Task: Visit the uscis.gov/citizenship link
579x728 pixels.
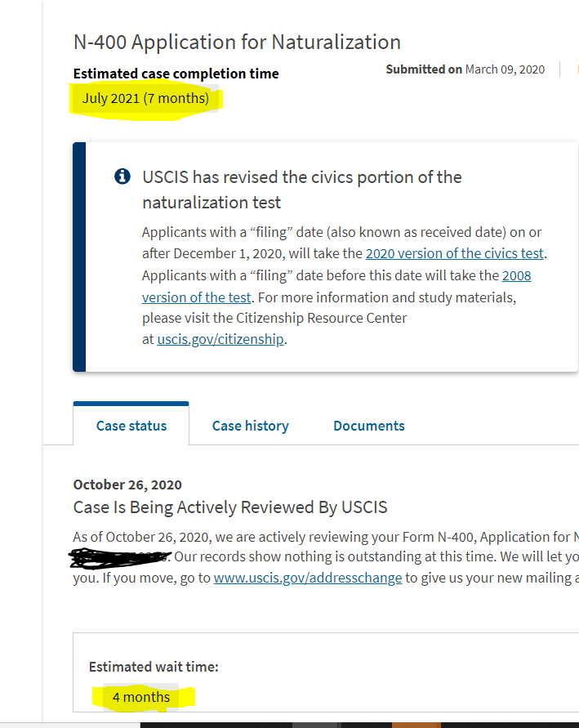Action: pyautogui.click(x=220, y=339)
